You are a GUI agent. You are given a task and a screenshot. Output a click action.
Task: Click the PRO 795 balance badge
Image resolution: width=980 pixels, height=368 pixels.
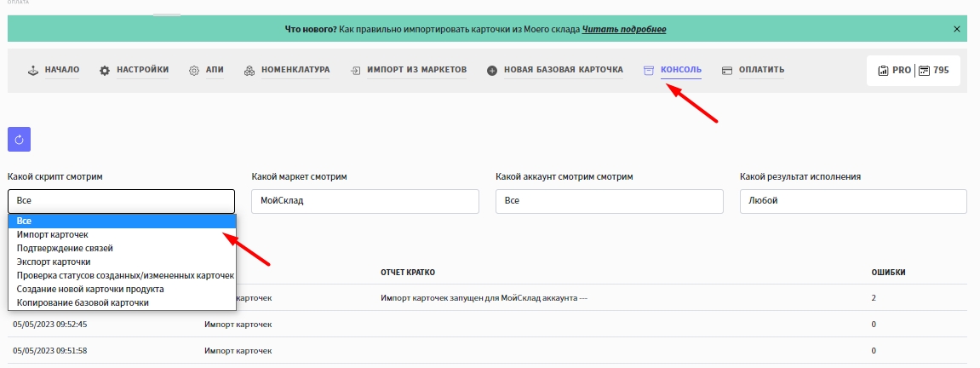pyautogui.click(x=913, y=71)
